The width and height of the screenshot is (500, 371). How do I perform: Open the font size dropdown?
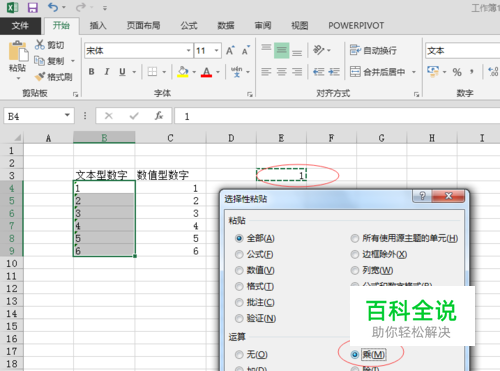click(x=217, y=51)
